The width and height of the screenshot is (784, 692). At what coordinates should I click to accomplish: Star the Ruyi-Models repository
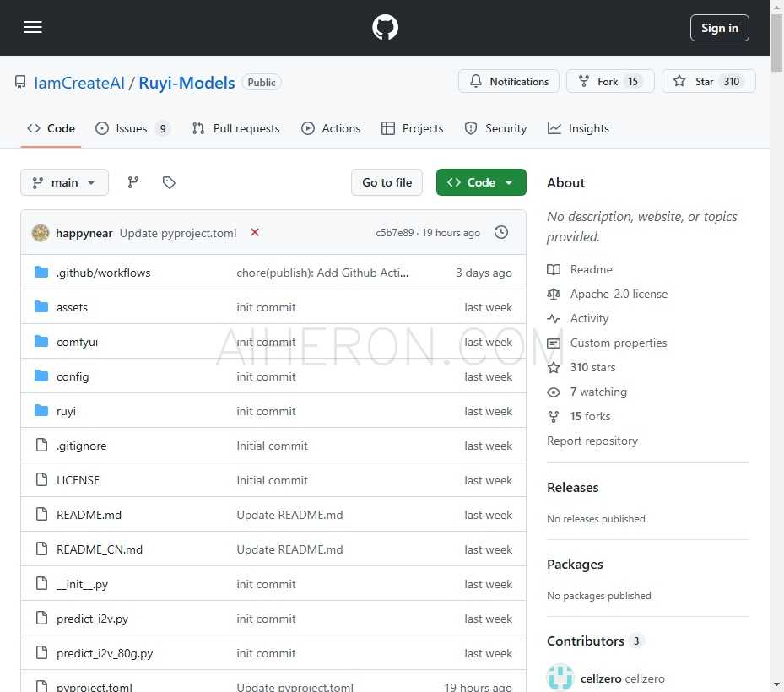tap(694, 82)
